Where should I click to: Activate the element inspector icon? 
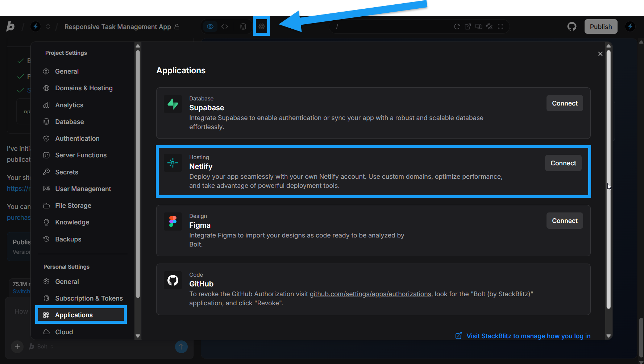490,26
